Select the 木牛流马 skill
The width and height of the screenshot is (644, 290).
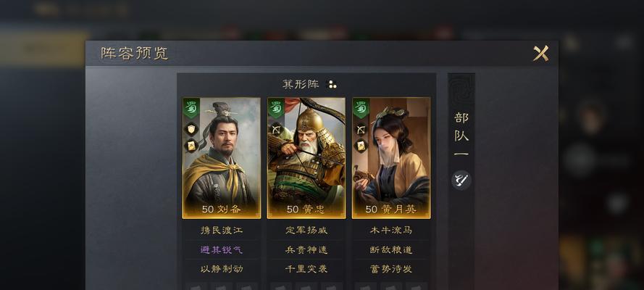pos(391,231)
